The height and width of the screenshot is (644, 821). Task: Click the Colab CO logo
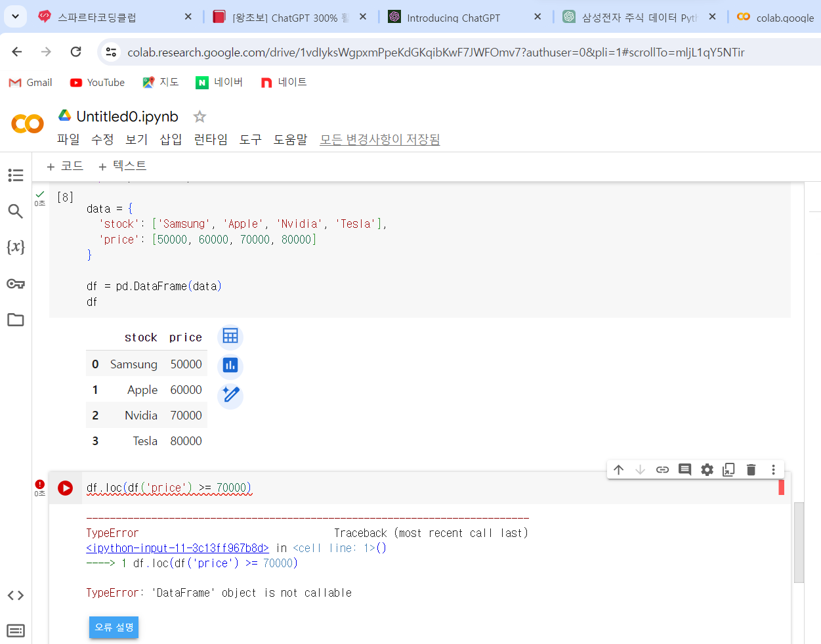(28, 123)
